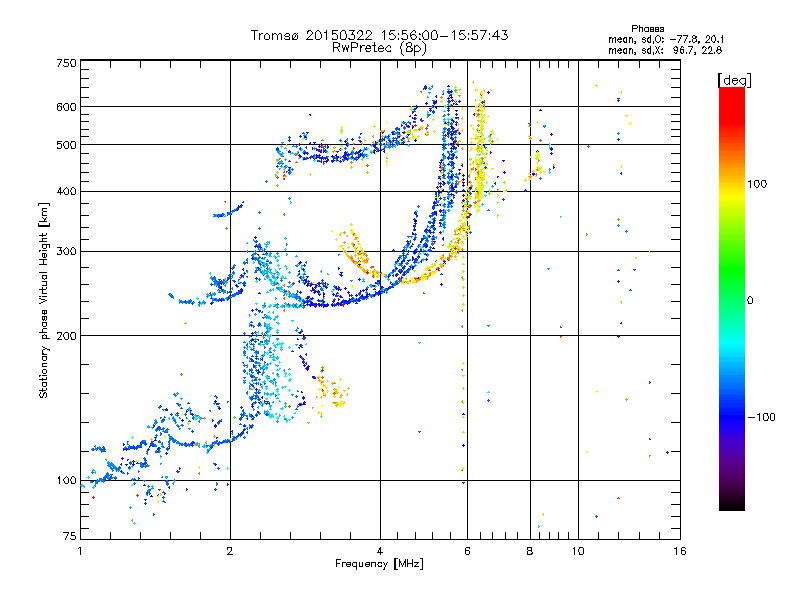This screenshot has height=600, width=800.
Task: Click the colorbar label '100'
Action: coord(757,184)
